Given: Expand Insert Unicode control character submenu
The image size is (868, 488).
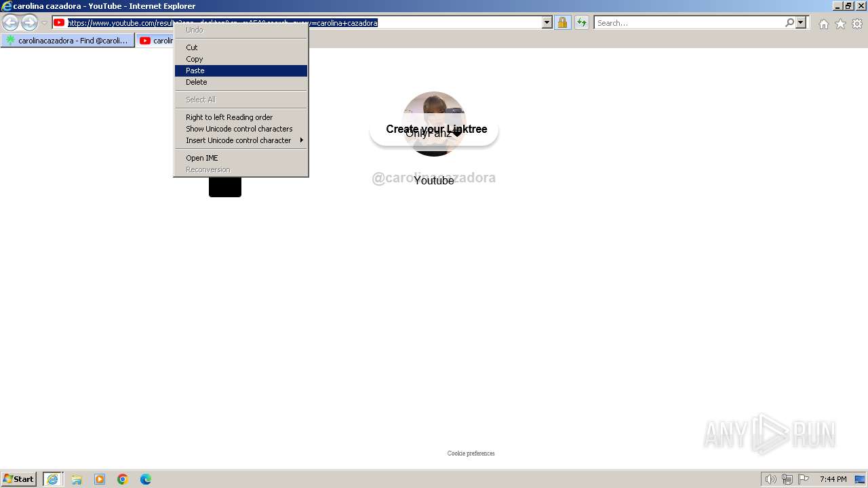Looking at the screenshot, I should [x=241, y=140].
